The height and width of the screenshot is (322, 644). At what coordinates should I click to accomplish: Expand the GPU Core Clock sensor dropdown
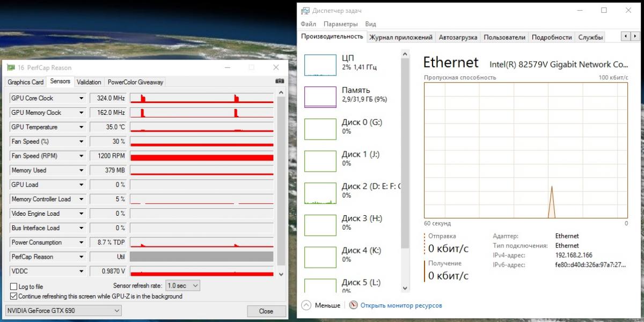click(x=82, y=98)
